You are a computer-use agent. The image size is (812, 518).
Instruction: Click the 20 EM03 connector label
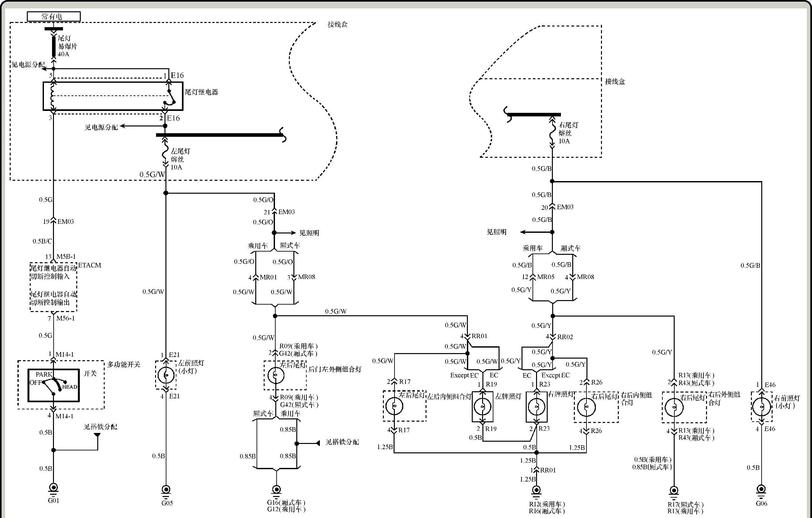pos(557,207)
